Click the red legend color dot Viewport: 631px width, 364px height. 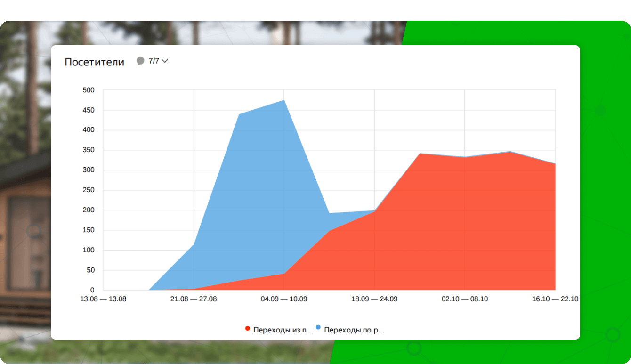tap(248, 328)
